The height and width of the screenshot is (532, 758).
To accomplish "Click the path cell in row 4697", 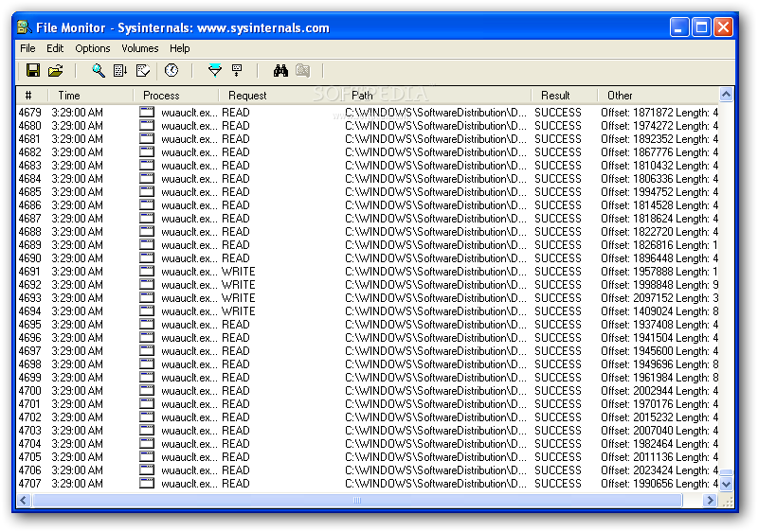I will [x=436, y=351].
